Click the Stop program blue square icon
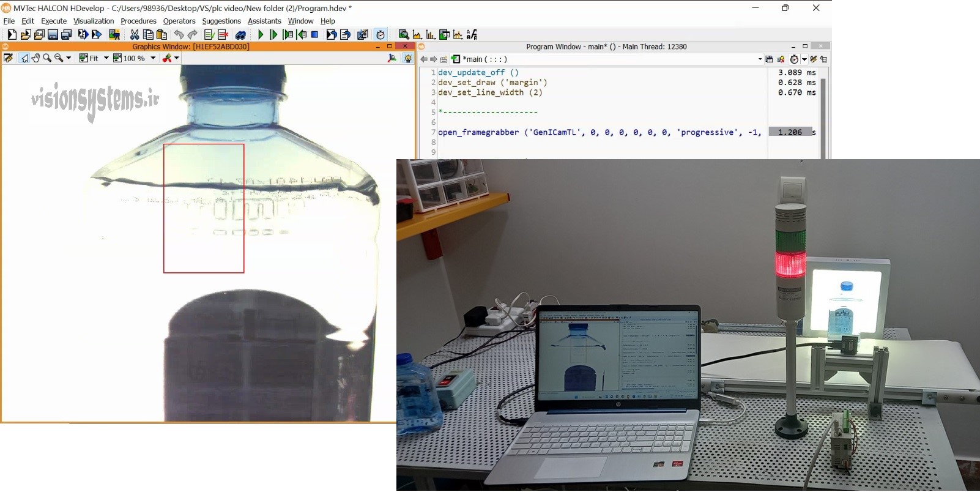Image resolution: width=980 pixels, height=492 pixels. (x=315, y=35)
